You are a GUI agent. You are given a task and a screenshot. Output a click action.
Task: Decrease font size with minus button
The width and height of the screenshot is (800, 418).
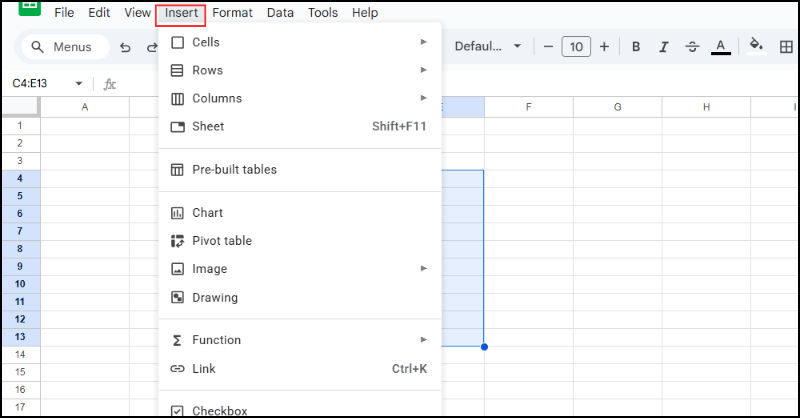click(548, 47)
